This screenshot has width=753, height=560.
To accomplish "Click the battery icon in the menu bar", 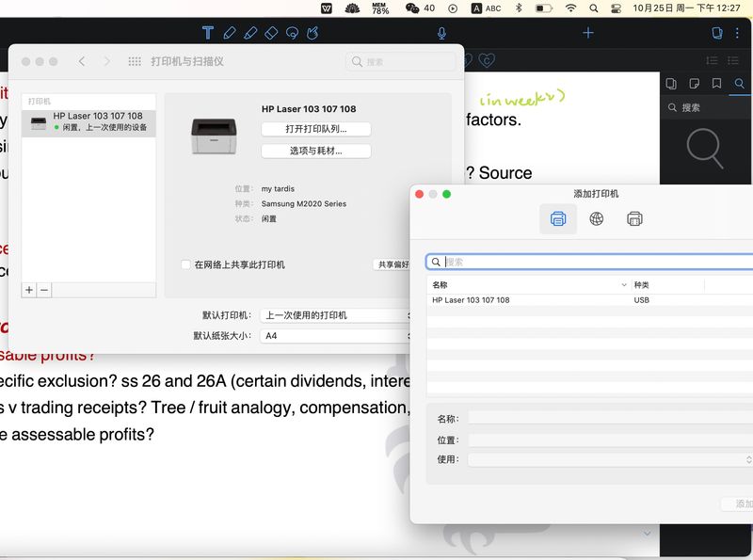I will pyautogui.click(x=544, y=8).
